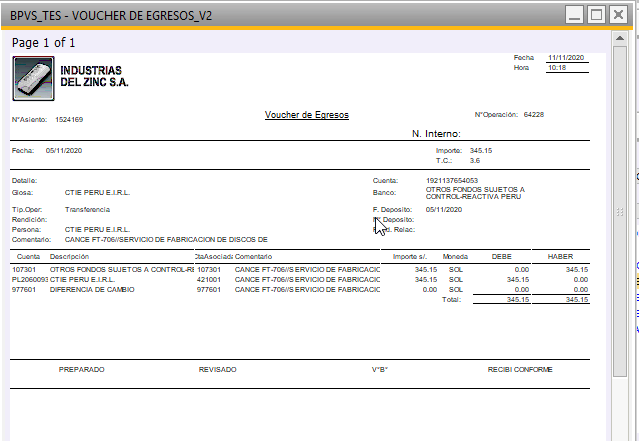This screenshot has height=441, width=639.
Task: Click the DEBE value 345.15 in CTIE PERU row
Action: point(518,280)
